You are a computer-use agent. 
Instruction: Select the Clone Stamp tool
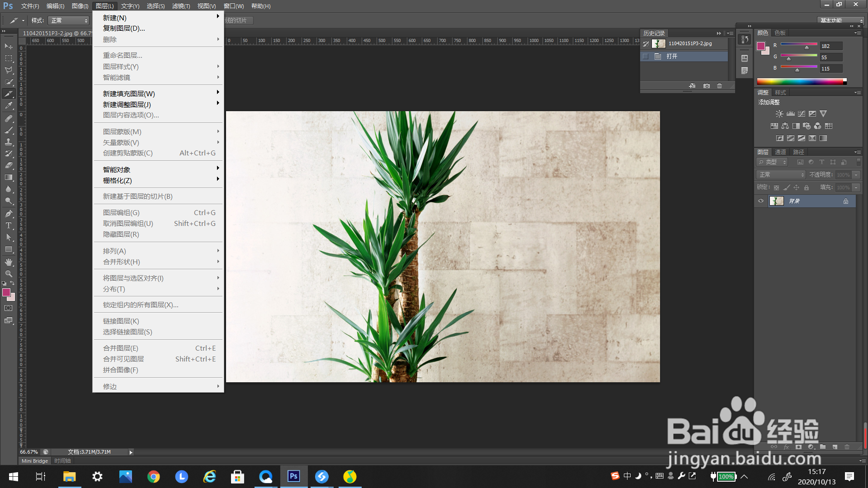coord(9,142)
